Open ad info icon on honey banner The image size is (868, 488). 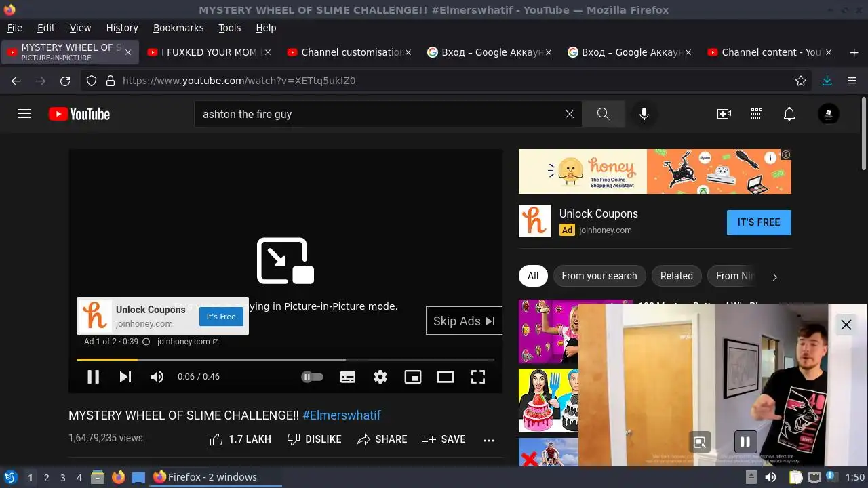786,155
